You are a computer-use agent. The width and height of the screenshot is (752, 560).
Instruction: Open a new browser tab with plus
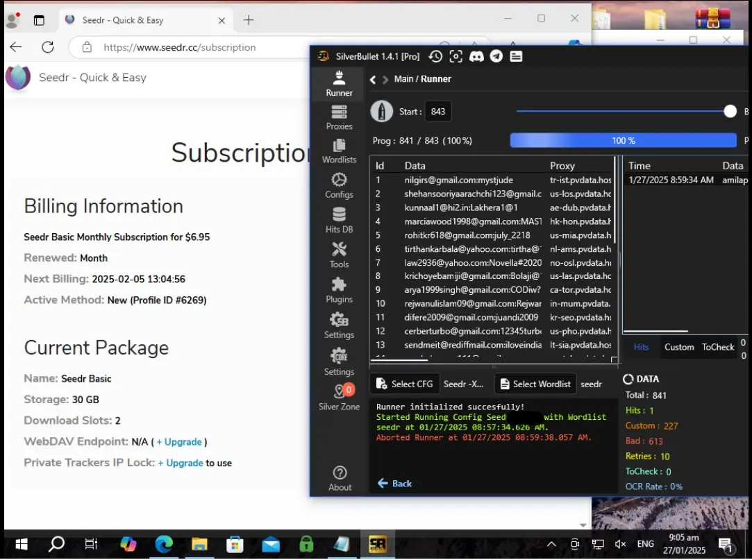point(249,20)
